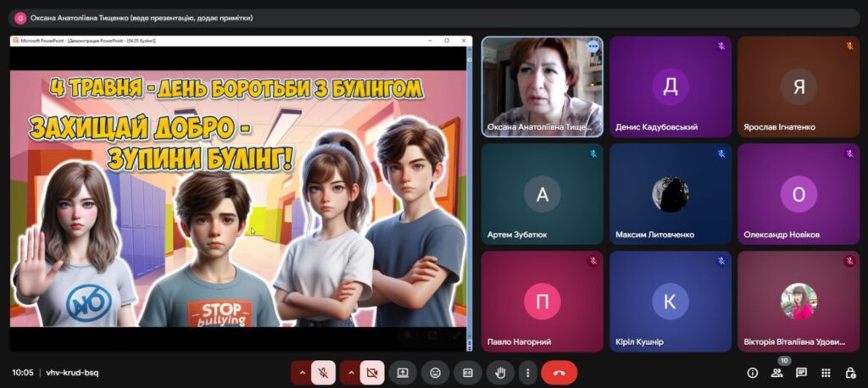Image resolution: width=868 pixels, height=388 pixels.
Task: Raise your hand in the meeting
Action: [x=500, y=373]
